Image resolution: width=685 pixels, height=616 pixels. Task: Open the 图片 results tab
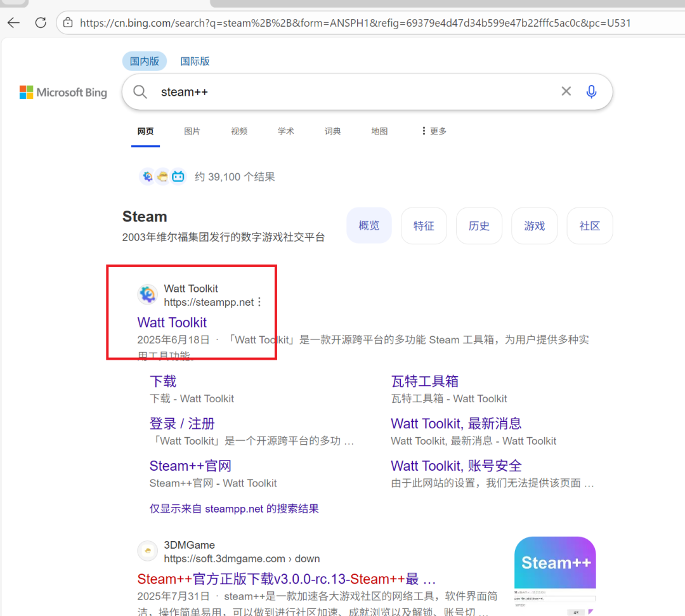pos(192,131)
